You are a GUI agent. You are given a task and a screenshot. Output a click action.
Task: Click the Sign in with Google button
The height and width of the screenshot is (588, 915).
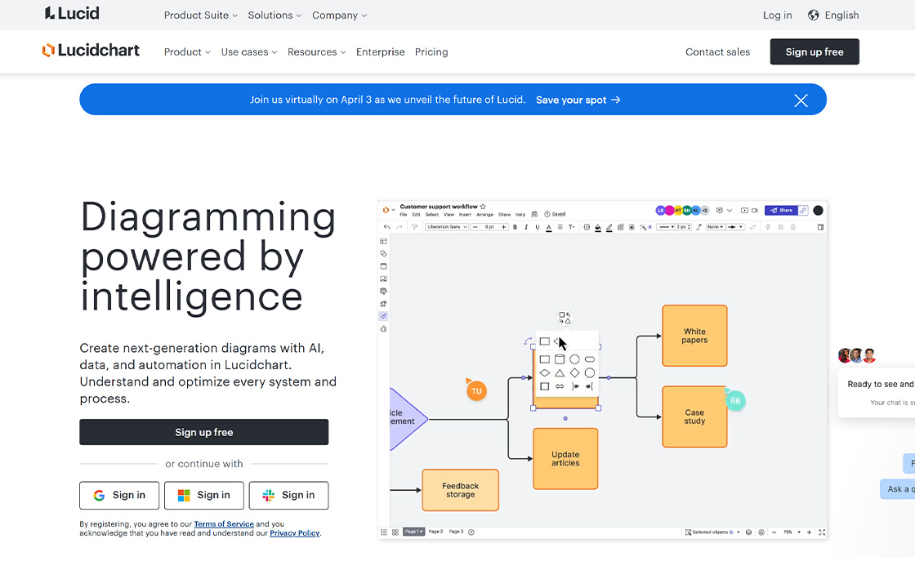coord(119,495)
